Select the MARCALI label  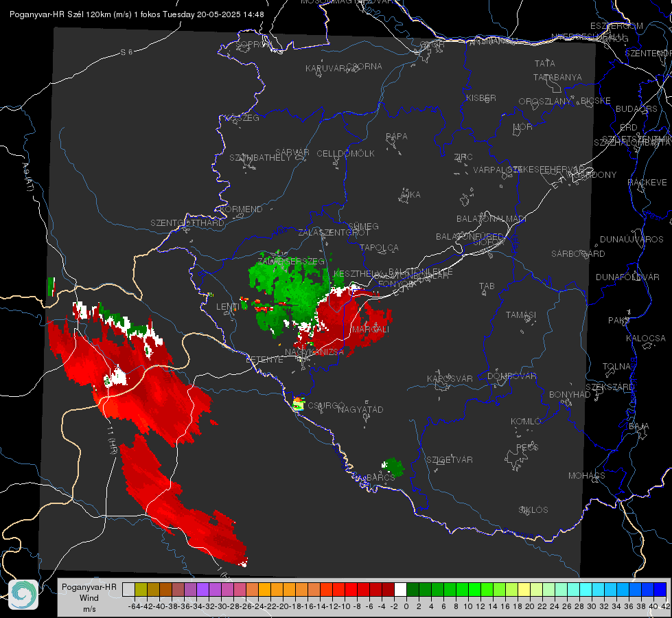coord(371,330)
